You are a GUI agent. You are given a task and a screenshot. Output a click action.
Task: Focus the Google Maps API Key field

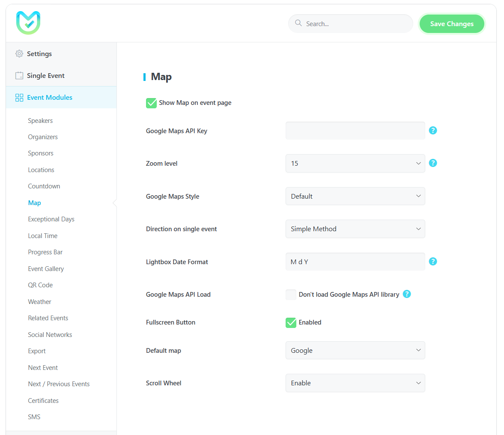point(355,131)
